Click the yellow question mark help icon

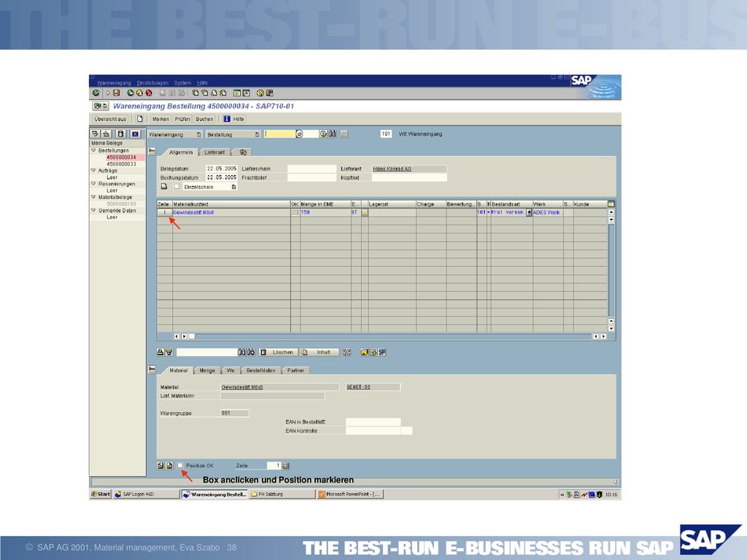pos(260,93)
